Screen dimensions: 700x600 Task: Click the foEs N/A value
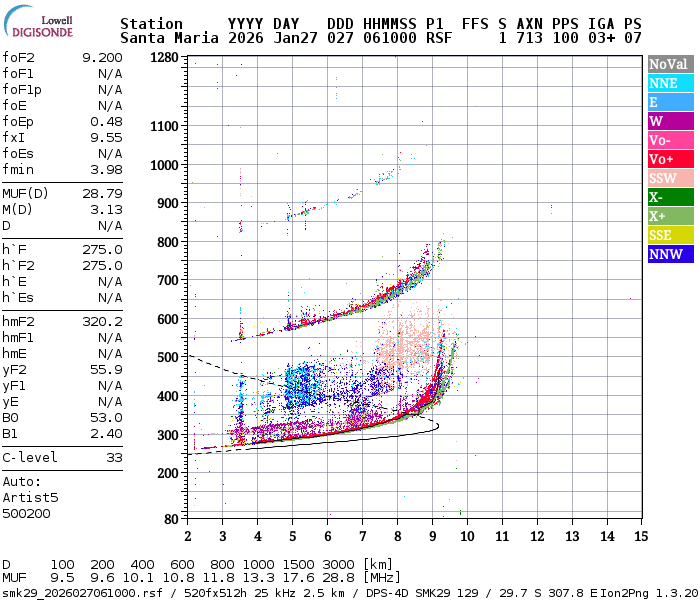[x=110, y=154]
